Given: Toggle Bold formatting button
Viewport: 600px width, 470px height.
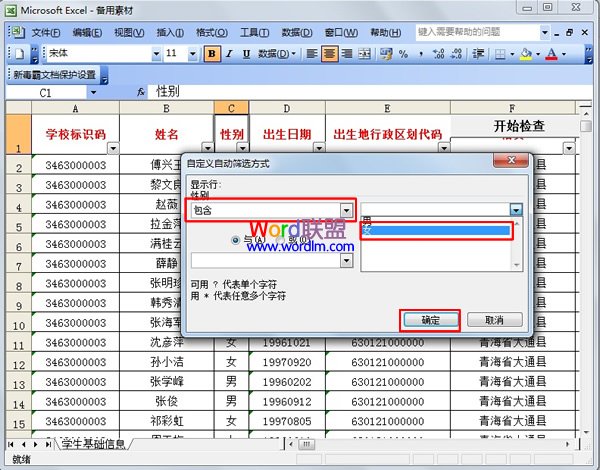Looking at the screenshot, I should 212,54.
